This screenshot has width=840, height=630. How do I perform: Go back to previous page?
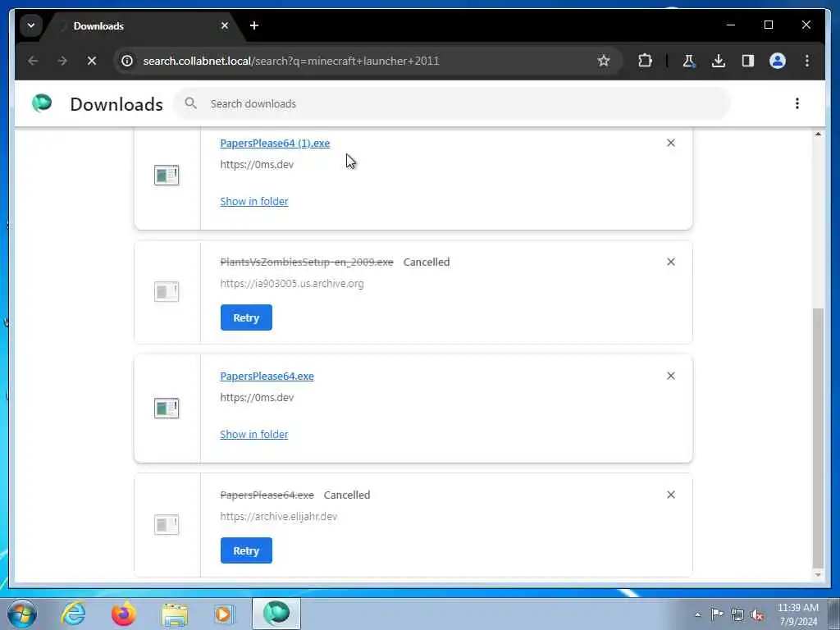click(33, 61)
